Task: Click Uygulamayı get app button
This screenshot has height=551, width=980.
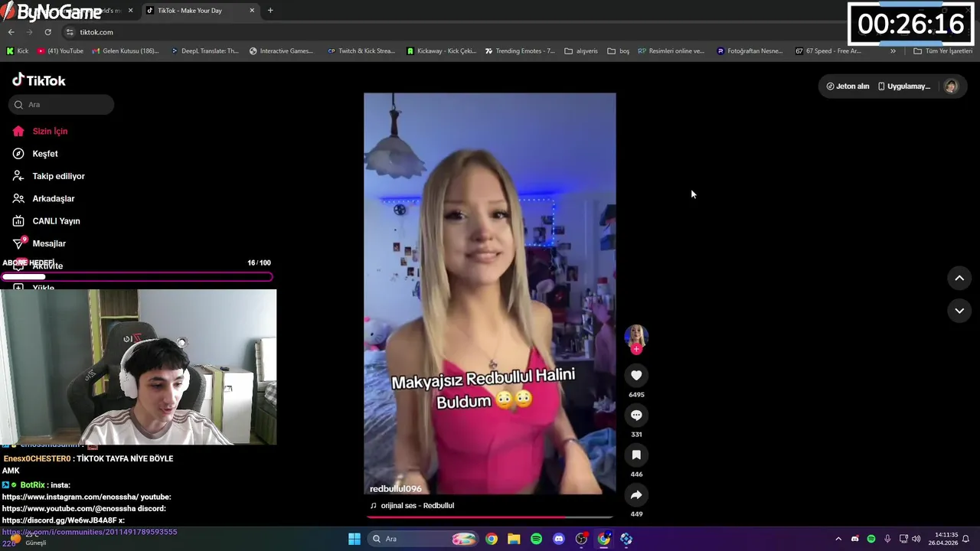Action: coord(904,86)
